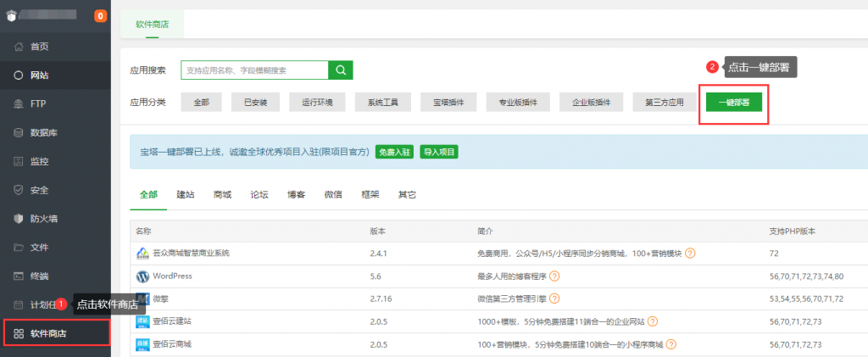868x357 pixels.
Task: Filter by 第三方应用 category
Action: click(665, 103)
